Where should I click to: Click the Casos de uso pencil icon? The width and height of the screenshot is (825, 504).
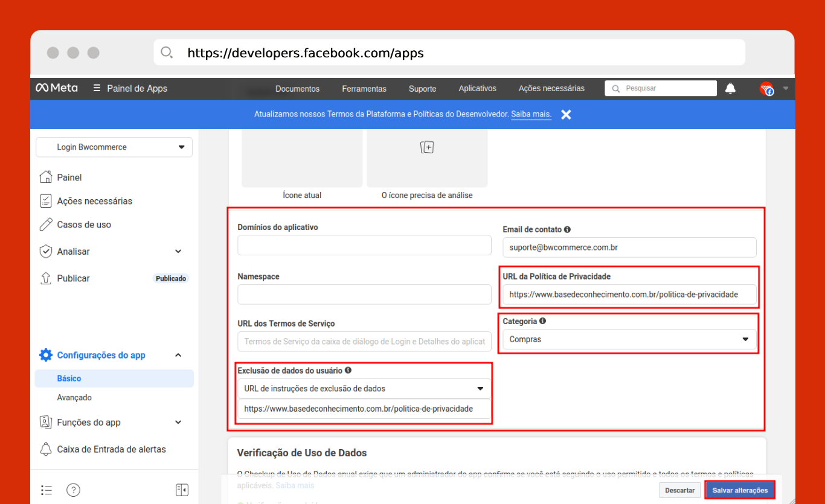tap(45, 225)
